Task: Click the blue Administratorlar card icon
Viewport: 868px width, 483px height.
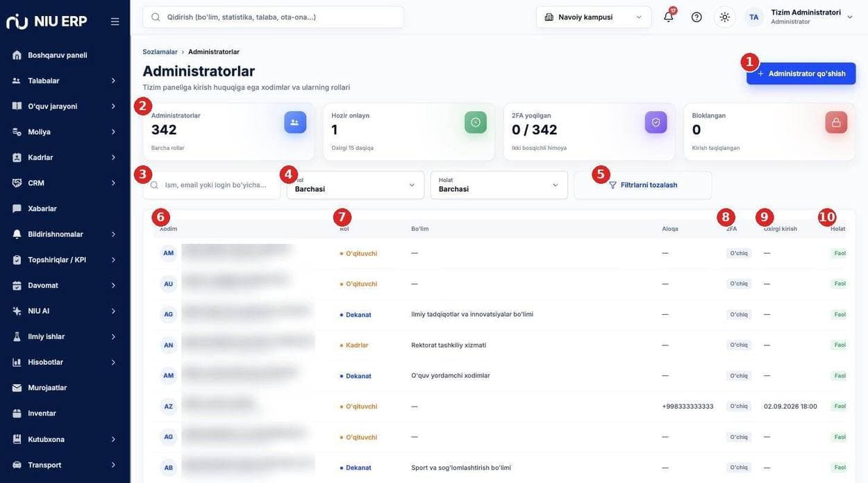Action: (295, 122)
